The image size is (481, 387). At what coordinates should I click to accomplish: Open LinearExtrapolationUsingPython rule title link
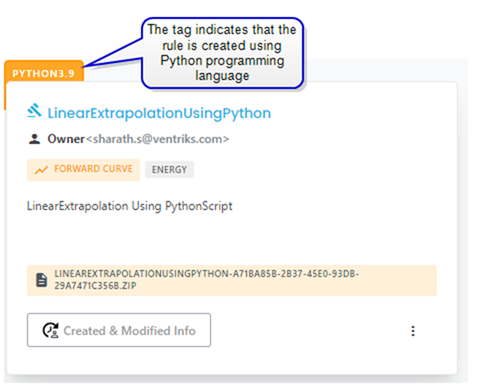pos(159,113)
